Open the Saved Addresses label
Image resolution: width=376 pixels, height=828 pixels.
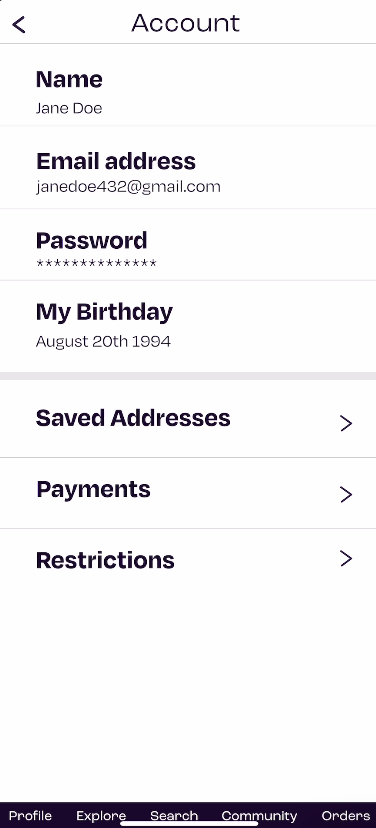click(x=133, y=418)
